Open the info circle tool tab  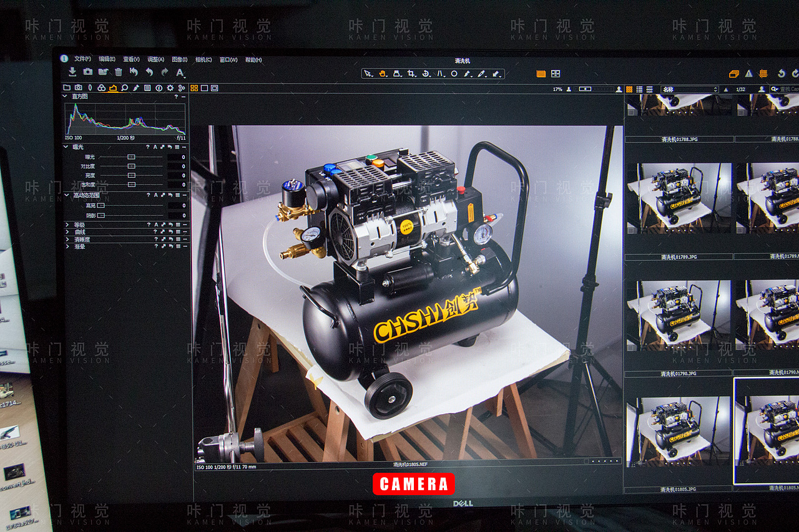tap(159, 88)
